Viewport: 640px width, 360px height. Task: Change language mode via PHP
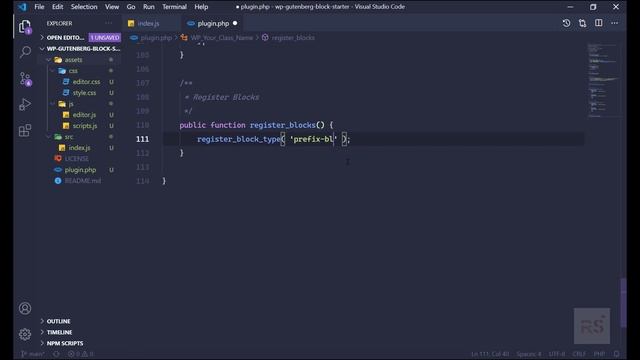(599, 354)
